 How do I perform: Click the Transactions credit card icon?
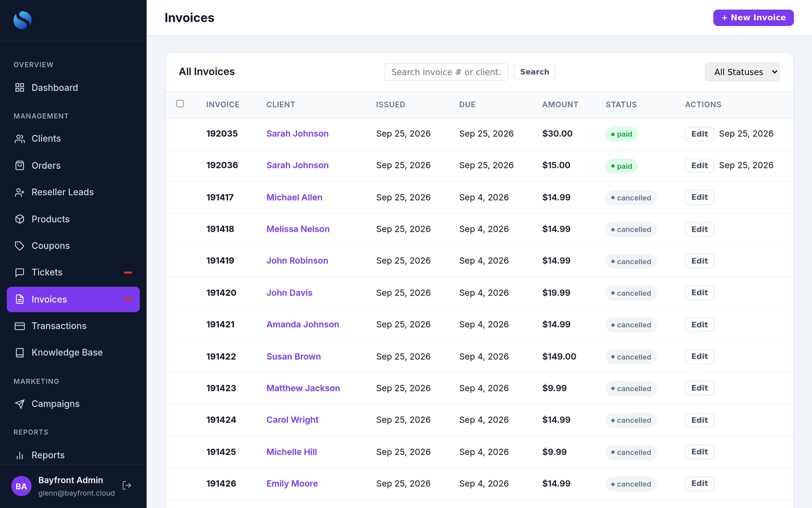pos(20,326)
